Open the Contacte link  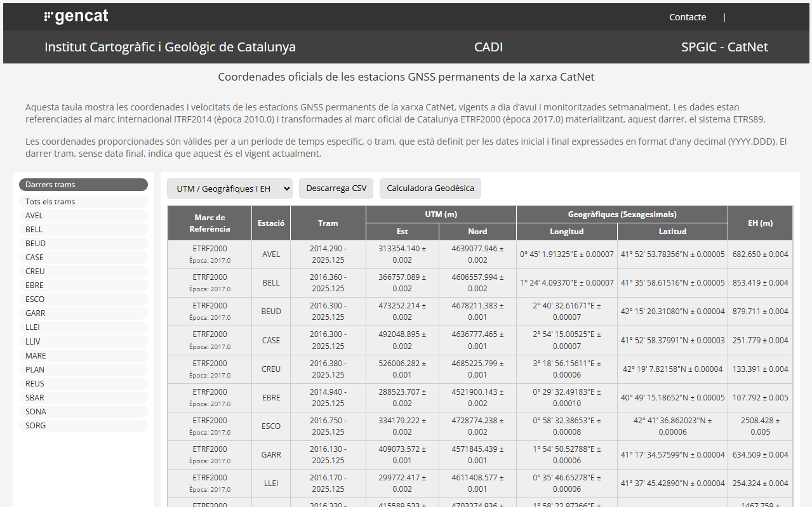(x=687, y=17)
